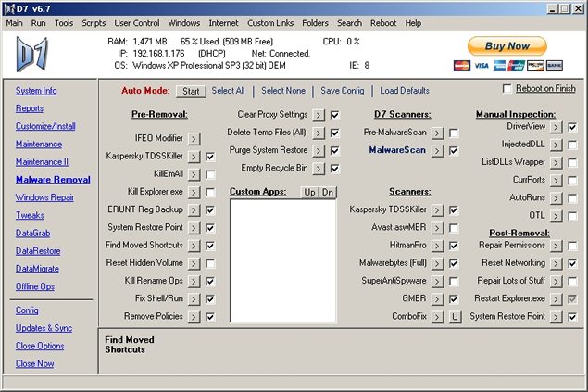Click Select All link
This screenshot has width=588, height=392.
click(x=228, y=91)
